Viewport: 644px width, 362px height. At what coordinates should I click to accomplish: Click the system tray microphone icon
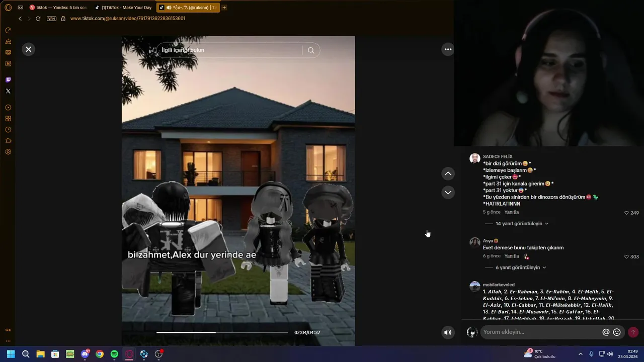(591, 354)
